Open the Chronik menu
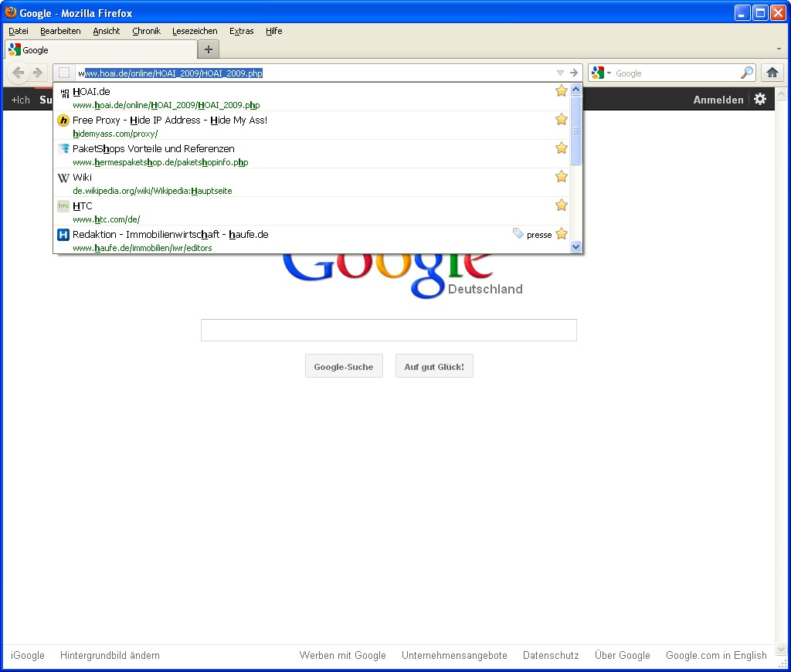This screenshot has width=791, height=672. tap(146, 31)
